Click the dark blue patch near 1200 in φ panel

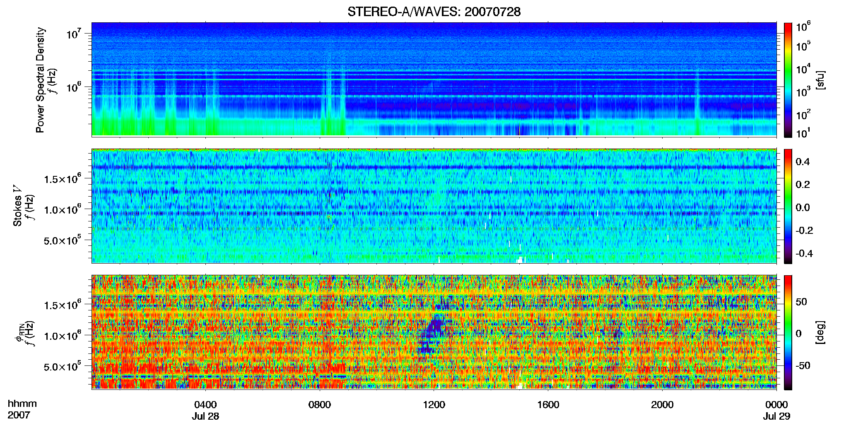[x=432, y=334]
